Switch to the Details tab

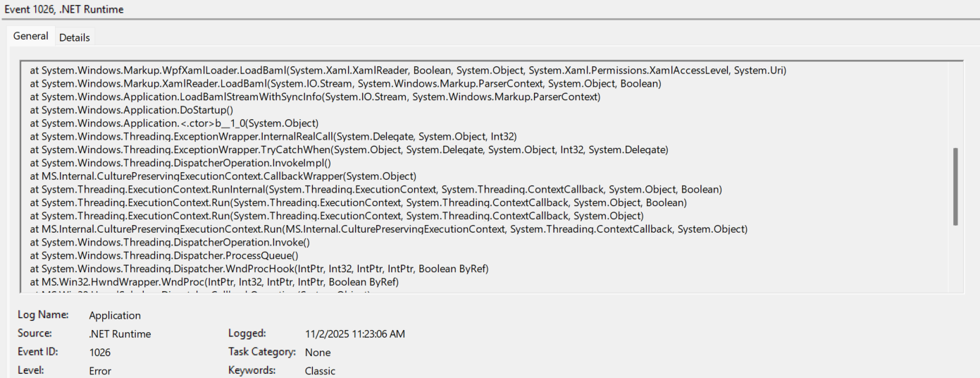(x=74, y=37)
